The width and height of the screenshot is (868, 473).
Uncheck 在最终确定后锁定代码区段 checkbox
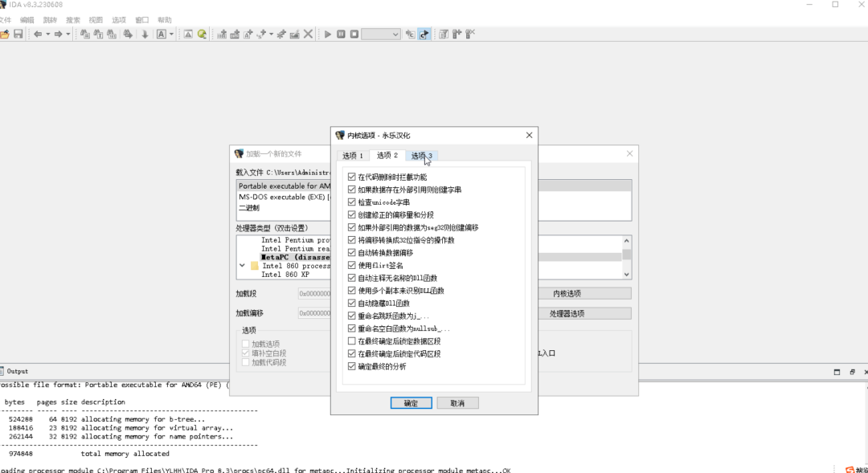point(351,353)
